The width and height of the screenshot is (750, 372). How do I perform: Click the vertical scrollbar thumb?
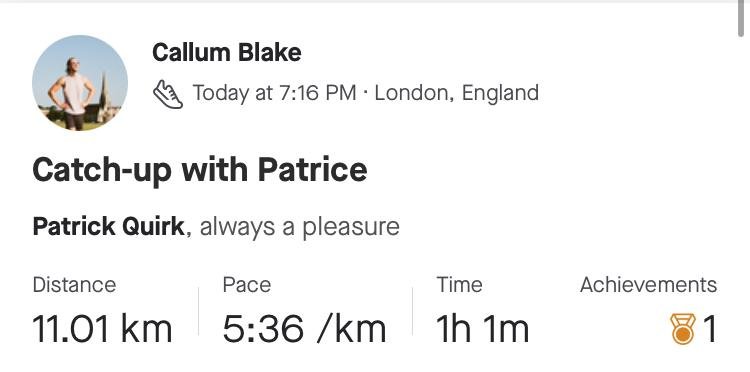click(741, 19)
